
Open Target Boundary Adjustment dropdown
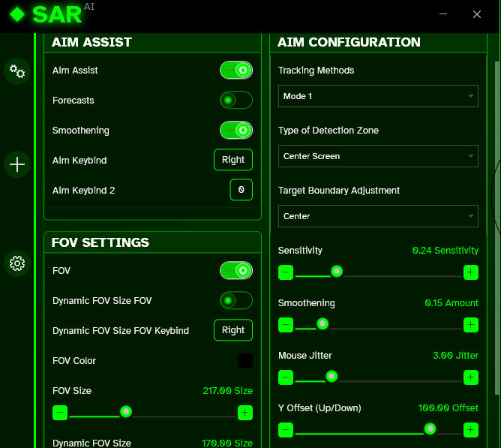(x=378, y=216)
